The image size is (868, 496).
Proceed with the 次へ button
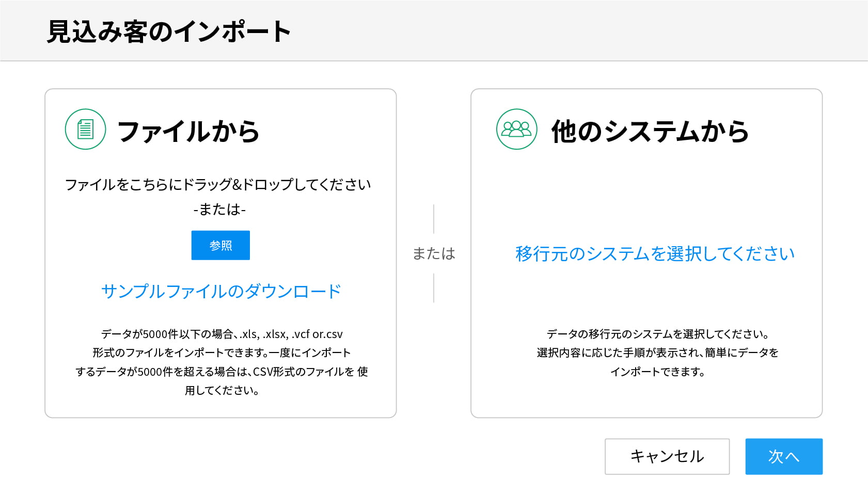[783, 456]
